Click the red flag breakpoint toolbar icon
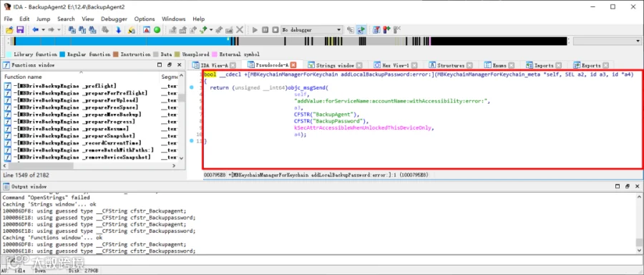The image size is (644, 275). click(x=386, y=30)
